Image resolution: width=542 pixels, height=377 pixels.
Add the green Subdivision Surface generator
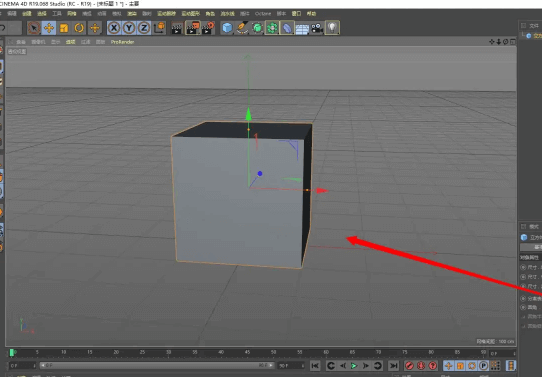click(257, 28)
